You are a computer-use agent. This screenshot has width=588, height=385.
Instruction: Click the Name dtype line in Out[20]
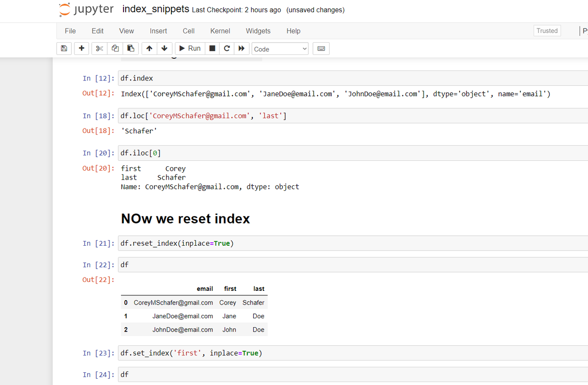click(x=210, y=187)
